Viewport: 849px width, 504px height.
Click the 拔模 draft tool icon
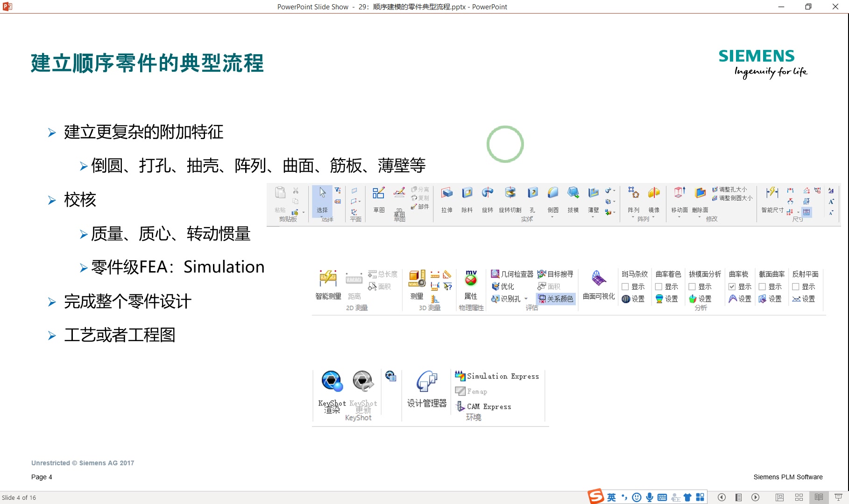tap(573, 193)
